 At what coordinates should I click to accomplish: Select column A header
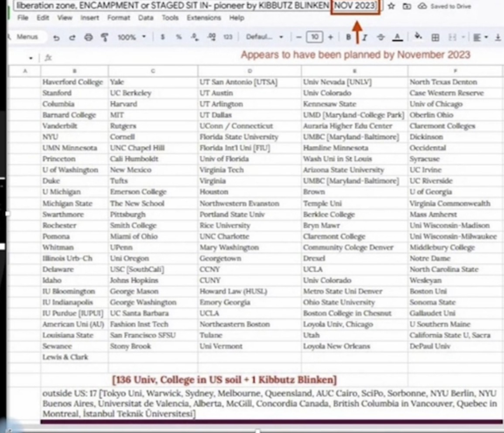pos(25,71)
